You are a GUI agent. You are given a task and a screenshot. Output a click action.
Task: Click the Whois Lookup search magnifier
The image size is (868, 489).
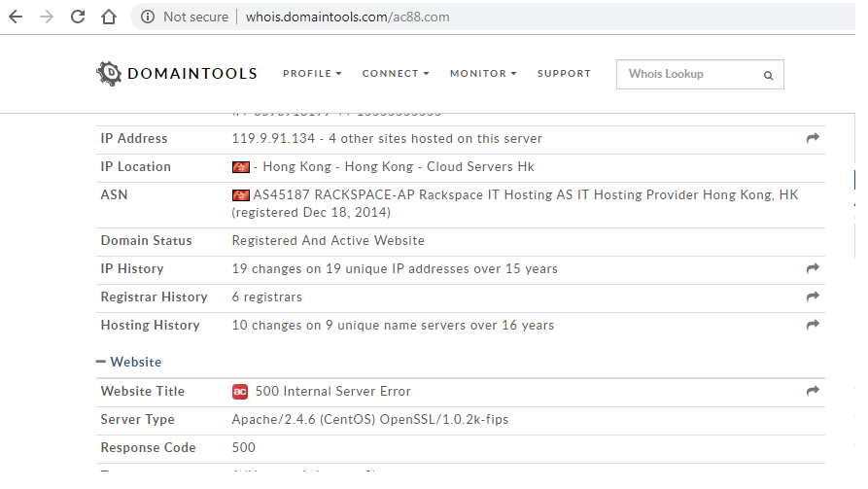[768, 75]
